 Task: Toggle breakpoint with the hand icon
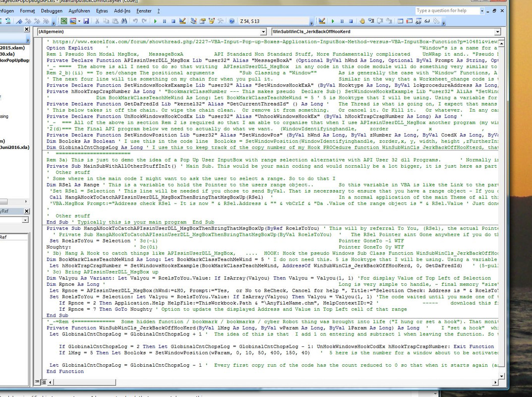(x=362, y=21)
